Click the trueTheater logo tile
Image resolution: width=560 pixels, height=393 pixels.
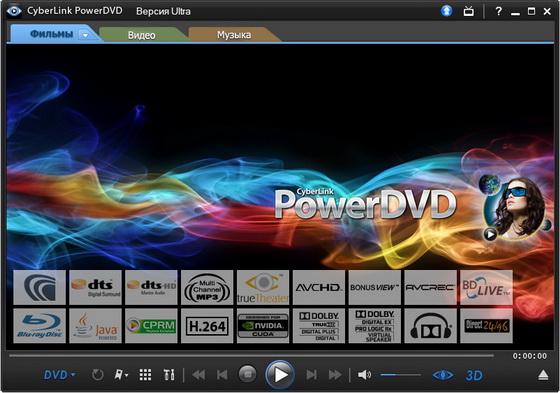coord(263,288)
